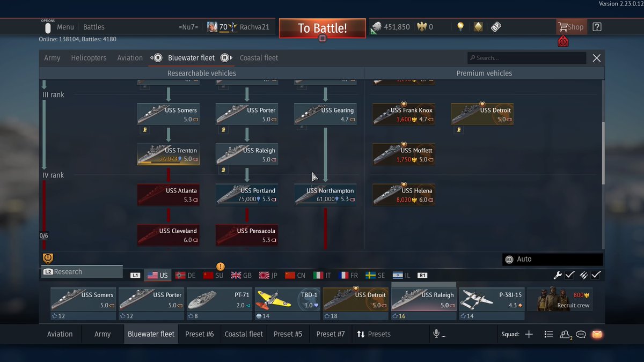Select the IT nation flag

(x=322, y=275)
